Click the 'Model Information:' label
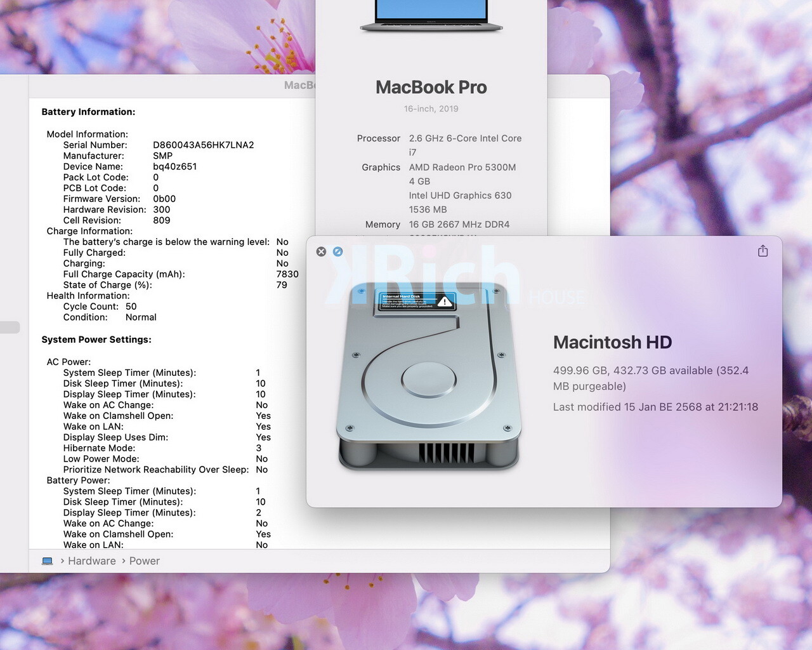 click(x=88, y=134)
